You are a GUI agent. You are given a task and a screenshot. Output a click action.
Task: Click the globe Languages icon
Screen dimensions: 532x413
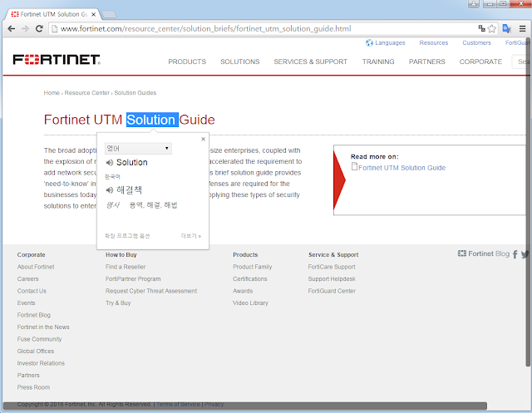369,42
